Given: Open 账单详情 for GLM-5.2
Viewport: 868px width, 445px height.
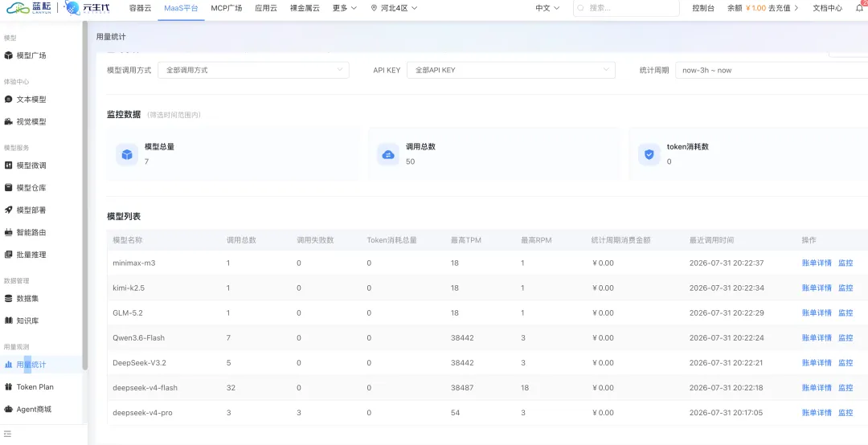Looking at the screenshot, I should coord(817,312).
